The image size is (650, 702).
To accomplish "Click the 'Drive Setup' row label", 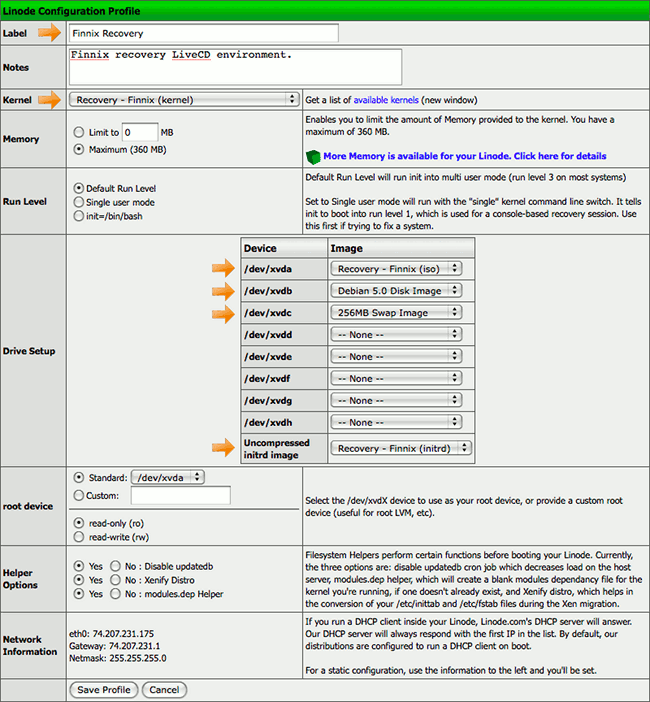I will (x=29, y=351).
